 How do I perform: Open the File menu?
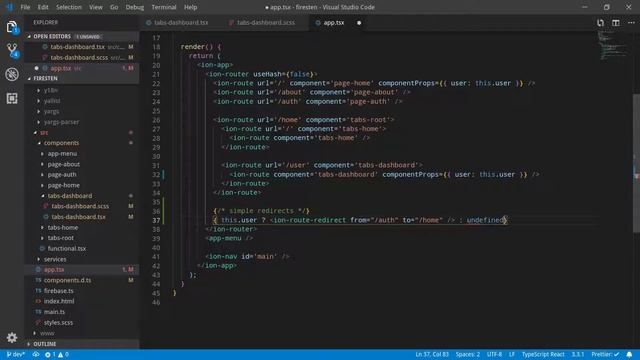click(x=25, y=7)
